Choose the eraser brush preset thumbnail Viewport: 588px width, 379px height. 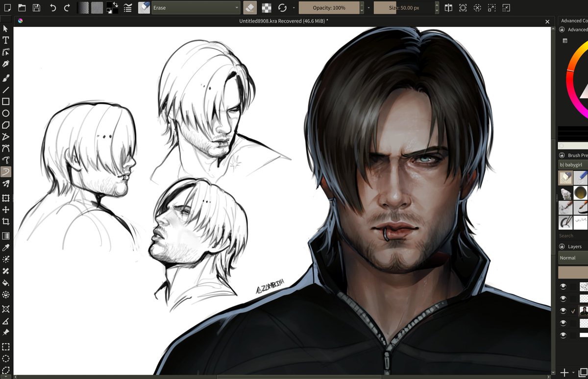(565, 178)
